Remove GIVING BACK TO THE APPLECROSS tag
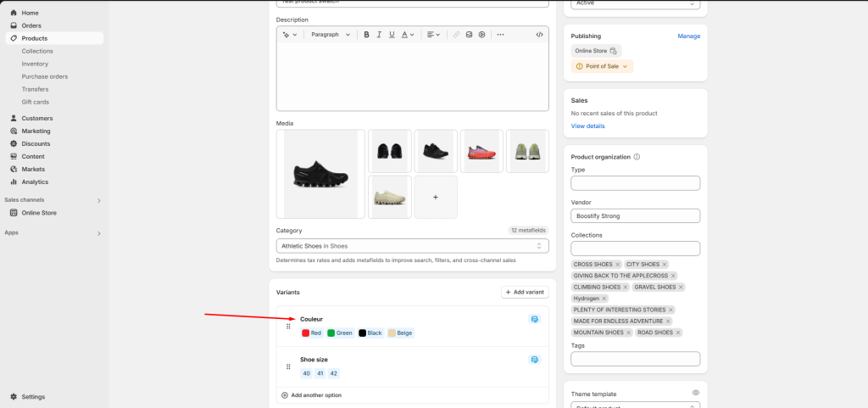This screenshot has height=408, width=868. click(673, 276)
